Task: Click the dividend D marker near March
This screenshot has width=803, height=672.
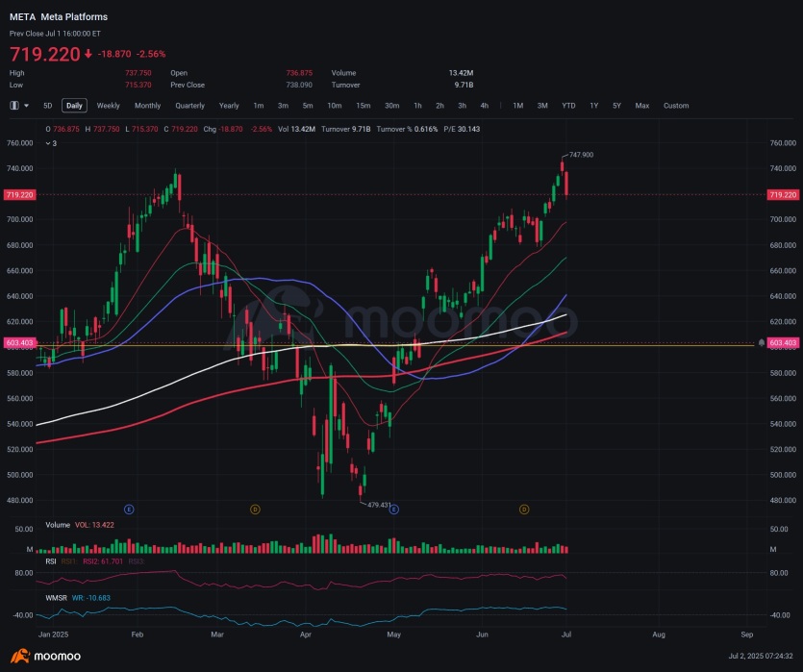Action: (255, 510)
